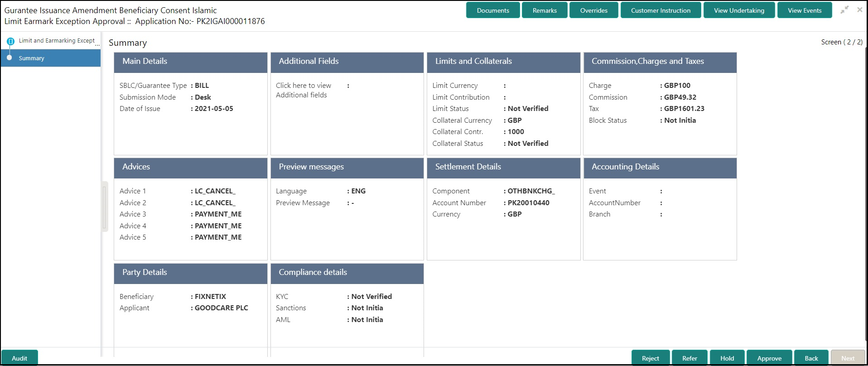868x366 pixels.
Task: Select Sanctions Not Initia value
Action: pyautogui.click(x=367, y=308)
